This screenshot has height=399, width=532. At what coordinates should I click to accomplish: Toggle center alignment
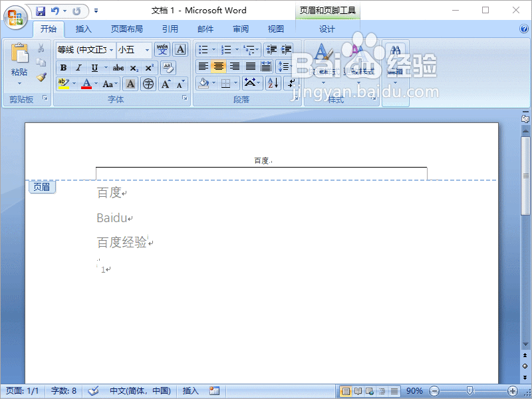[219, 66]
